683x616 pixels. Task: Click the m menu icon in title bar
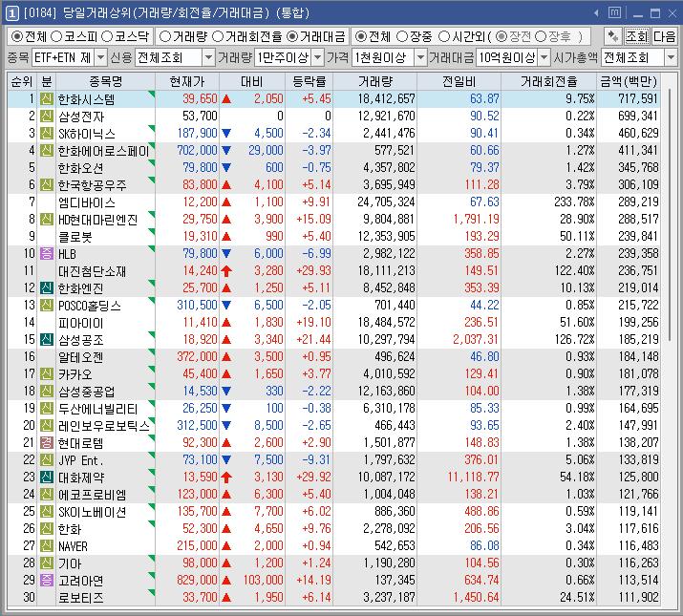point(614,12)
